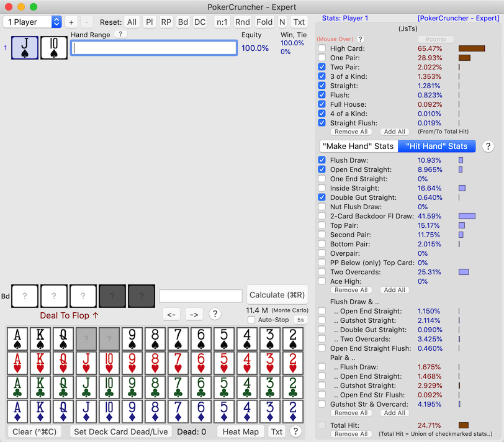Pick the 2 of spades card

293,339
